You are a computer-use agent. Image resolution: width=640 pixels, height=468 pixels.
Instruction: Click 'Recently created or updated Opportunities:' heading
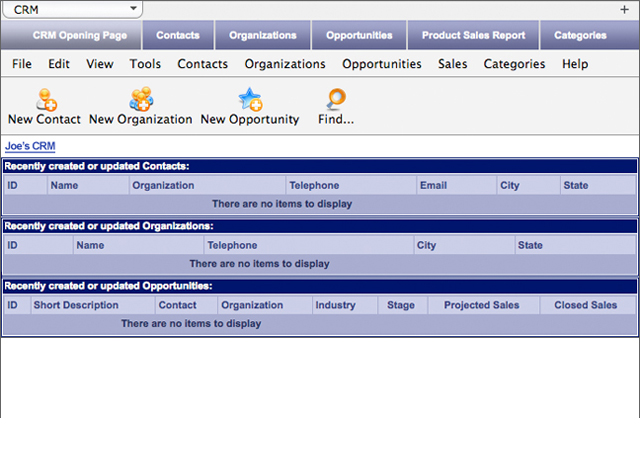[x=108, y=286]
